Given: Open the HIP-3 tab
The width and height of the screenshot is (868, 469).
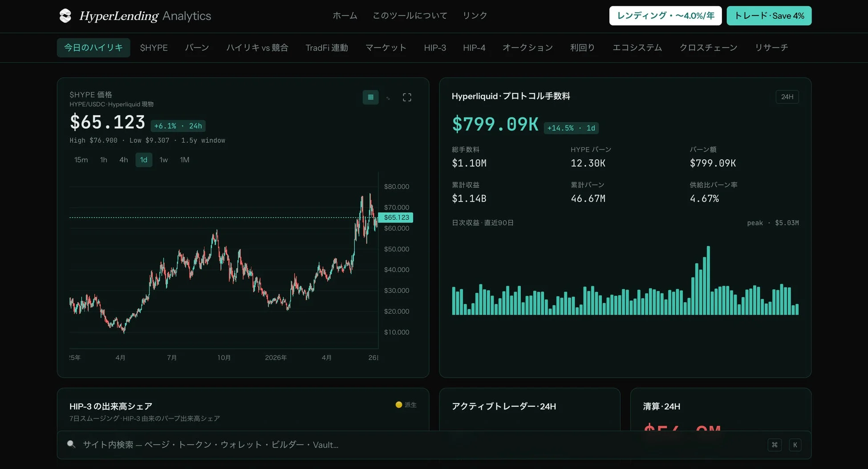Looking at the screenshot, I should pos(435,48).
